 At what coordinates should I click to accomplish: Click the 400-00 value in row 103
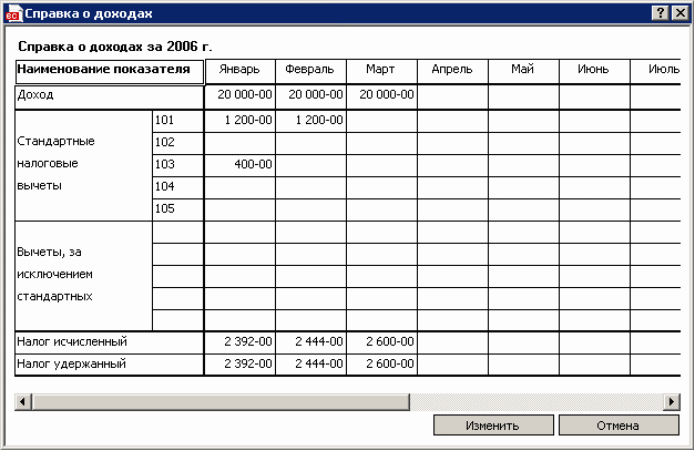pyautogui.click(x=240, y=165)
